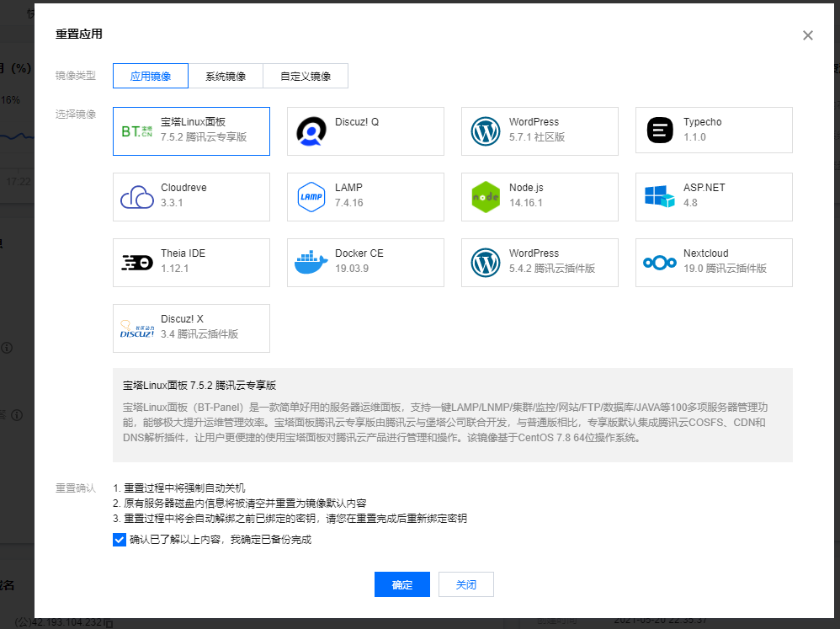
Task: Click the 5.7.1 社区版 version text
Action: pos(537,137)
